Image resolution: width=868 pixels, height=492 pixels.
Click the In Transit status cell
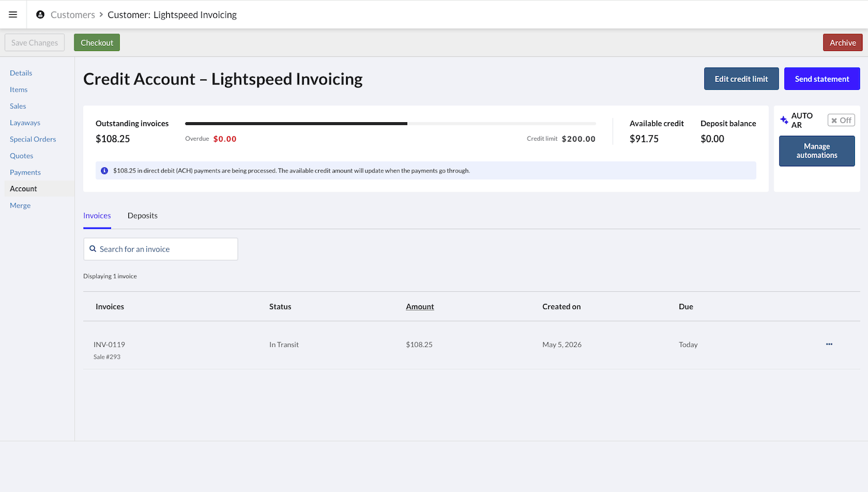click(284, 344)
